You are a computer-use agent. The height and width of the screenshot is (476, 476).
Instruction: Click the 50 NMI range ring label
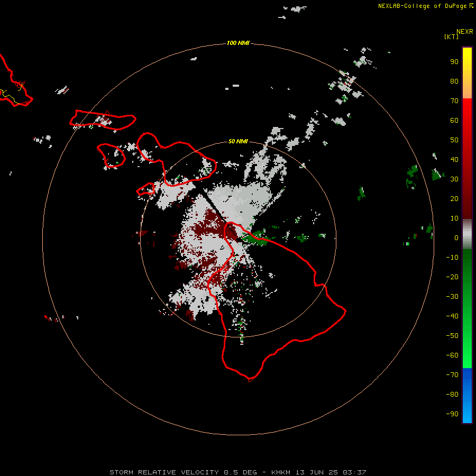[x=238, y=141]
